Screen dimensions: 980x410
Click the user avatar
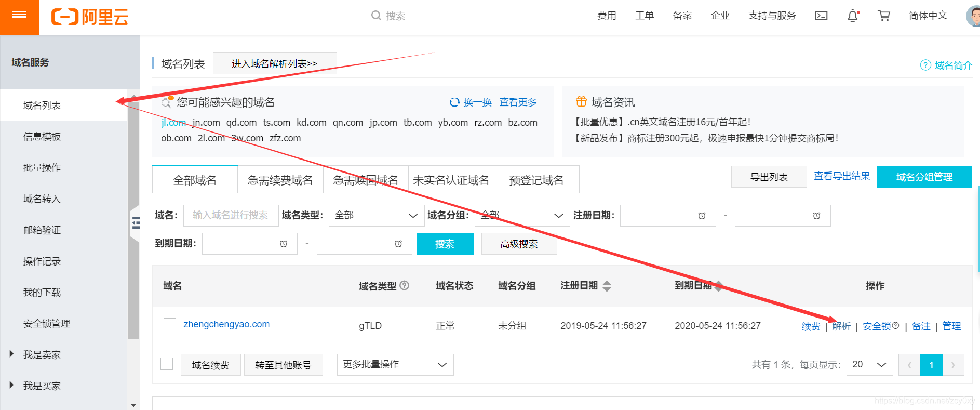coord(973,16)
